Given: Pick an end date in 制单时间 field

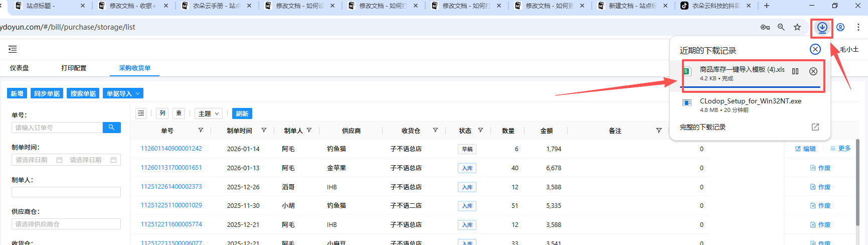Looking at the screenshot, I should coord(93,160).
